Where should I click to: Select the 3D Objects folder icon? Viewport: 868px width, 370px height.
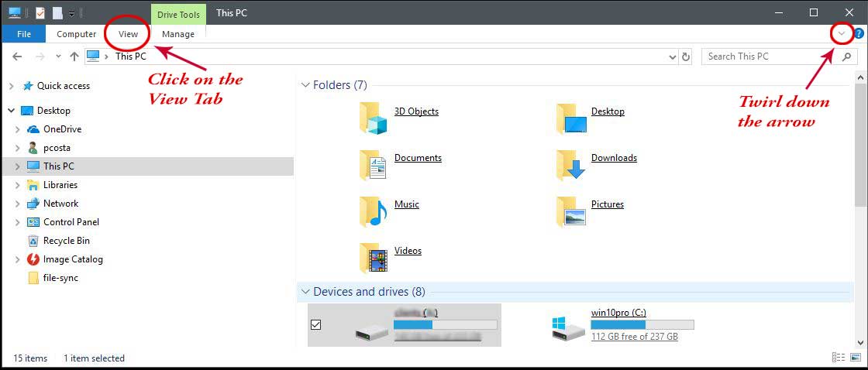pyautogui.click(x=373, y=118)
